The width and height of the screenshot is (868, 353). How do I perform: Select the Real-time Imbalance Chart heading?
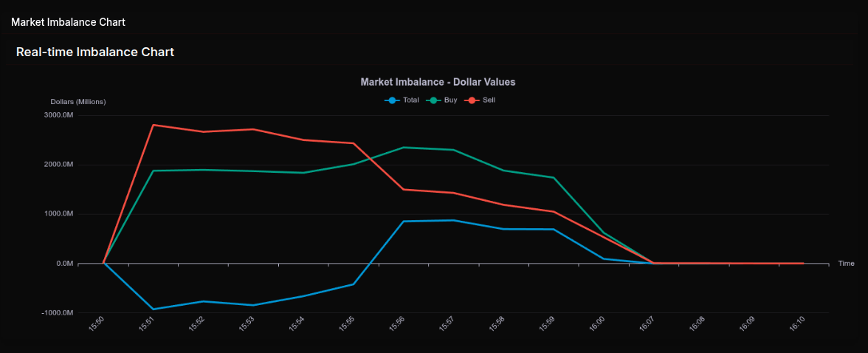pos(95,52)
